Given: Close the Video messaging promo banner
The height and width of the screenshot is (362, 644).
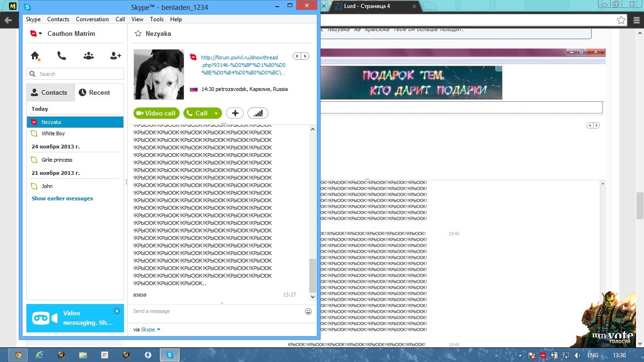Looking at the screenshot, I should [117, 311].
